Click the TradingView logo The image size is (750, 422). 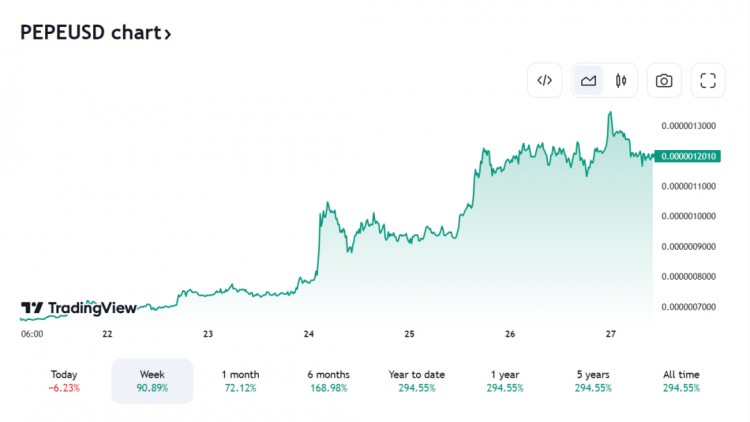[x=79, y=308]
